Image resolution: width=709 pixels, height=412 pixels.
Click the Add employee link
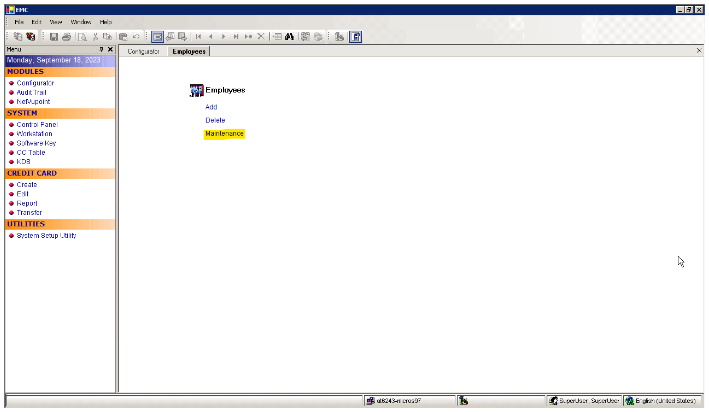click(x=211, y=107)
